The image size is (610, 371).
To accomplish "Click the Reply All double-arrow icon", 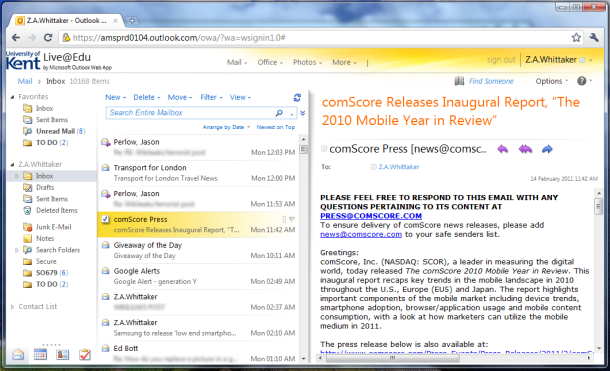I will coord(525,149).
